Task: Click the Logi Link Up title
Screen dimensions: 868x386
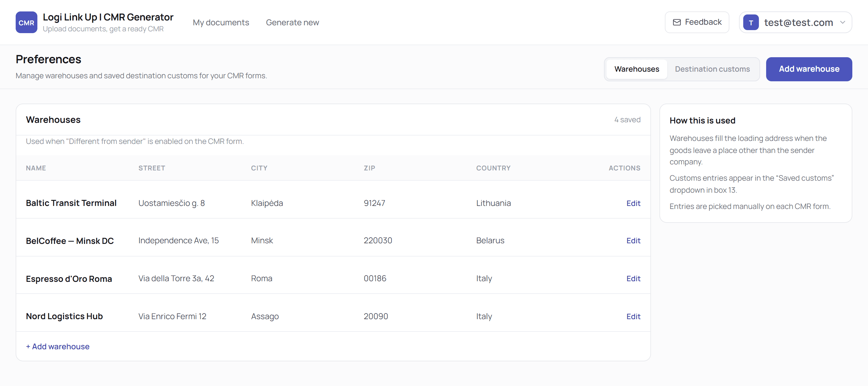Action: (108, 17)
